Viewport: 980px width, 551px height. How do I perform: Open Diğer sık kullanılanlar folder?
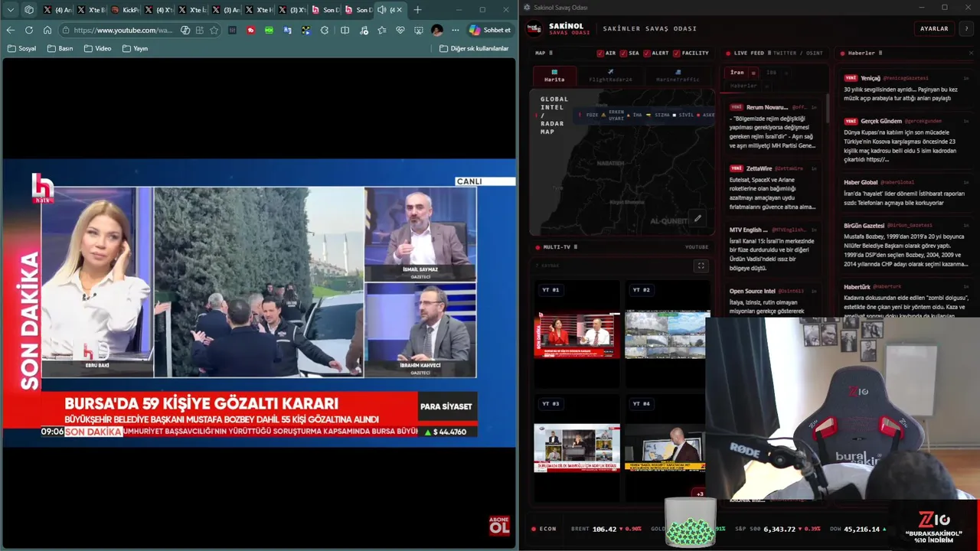point(474,48)
